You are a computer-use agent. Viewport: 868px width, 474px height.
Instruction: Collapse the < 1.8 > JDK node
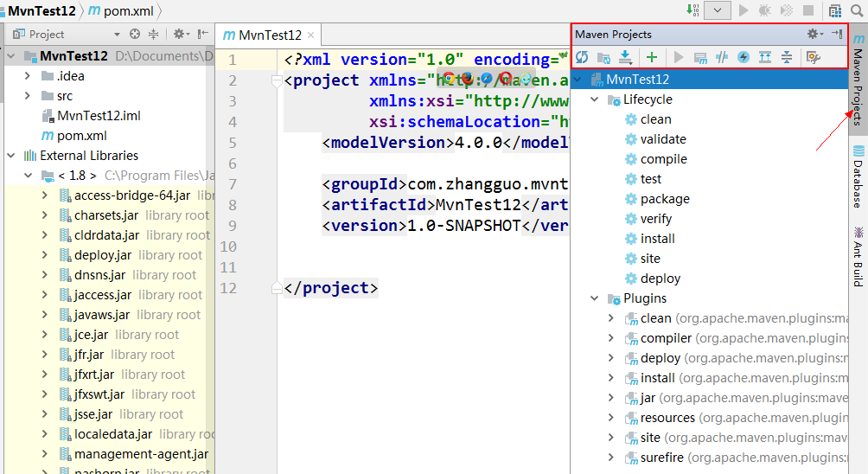(x=29, y=176)
